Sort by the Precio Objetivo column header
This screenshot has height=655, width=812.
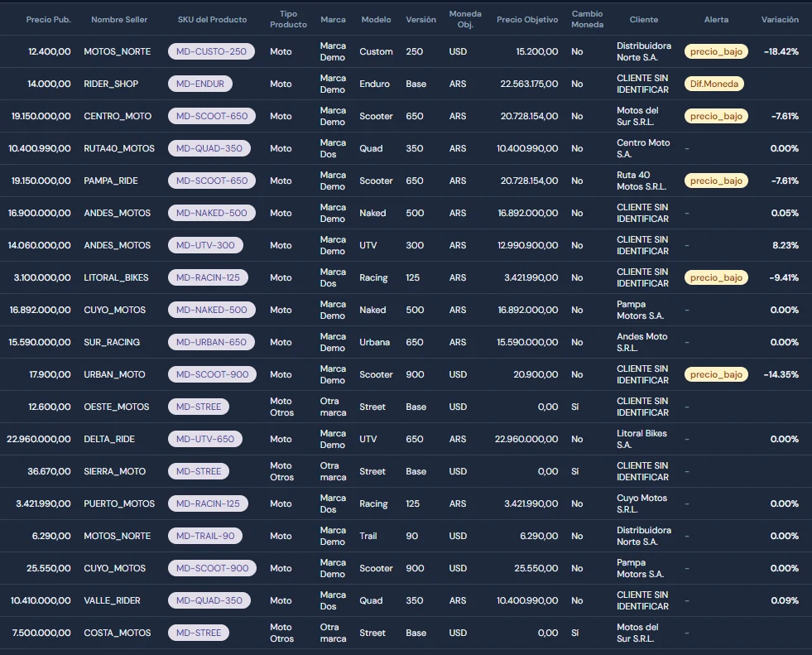527,19
